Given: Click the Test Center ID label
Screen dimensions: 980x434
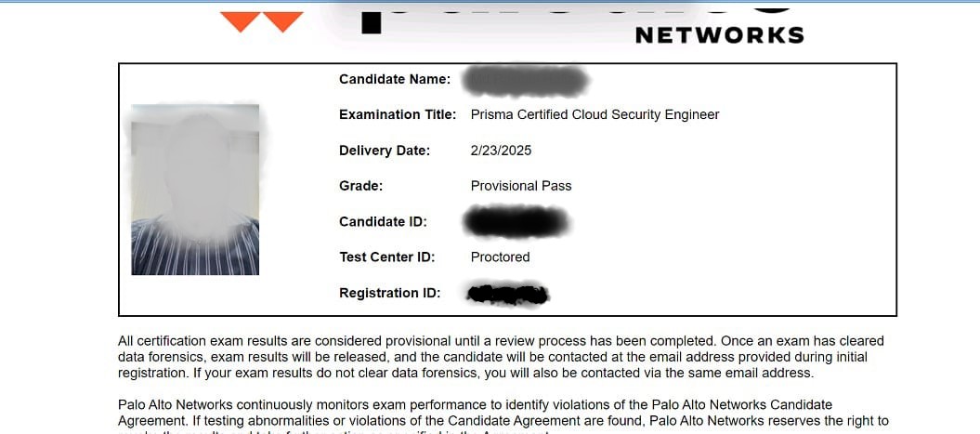Looking at the screenshot, I should 386,257.
